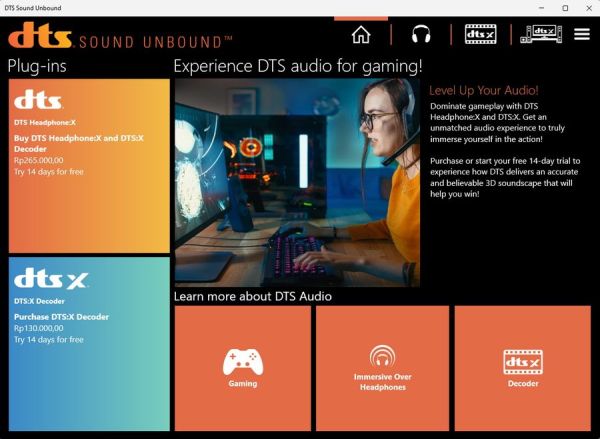Open the DTS:X home theater speakers icon
Screen dimensions: 600x439
tap(541, 34)
